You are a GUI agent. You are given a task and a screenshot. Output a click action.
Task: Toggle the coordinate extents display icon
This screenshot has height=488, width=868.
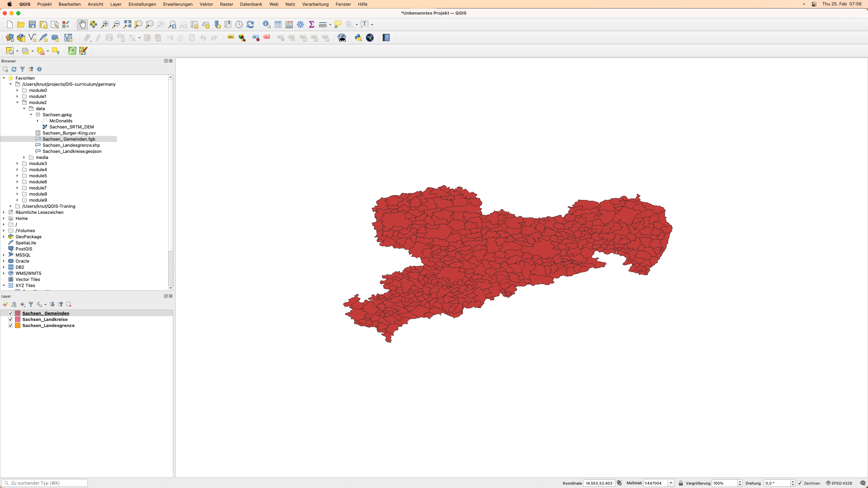(619, 483)
